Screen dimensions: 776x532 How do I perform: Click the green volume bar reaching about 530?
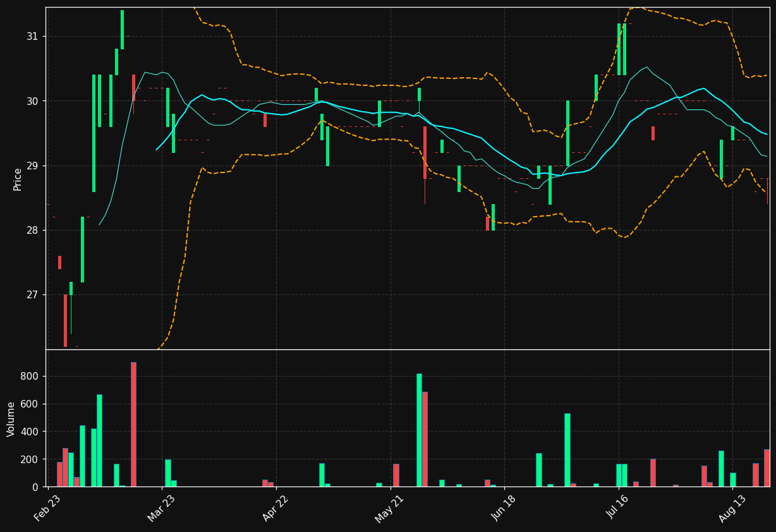567,450
